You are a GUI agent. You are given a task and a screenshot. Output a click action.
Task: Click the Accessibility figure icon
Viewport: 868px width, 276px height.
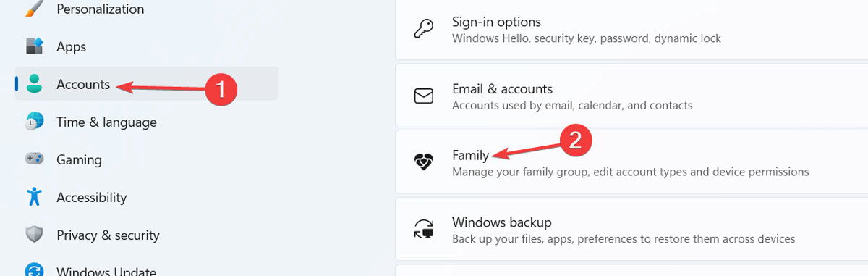coord(34,197)
